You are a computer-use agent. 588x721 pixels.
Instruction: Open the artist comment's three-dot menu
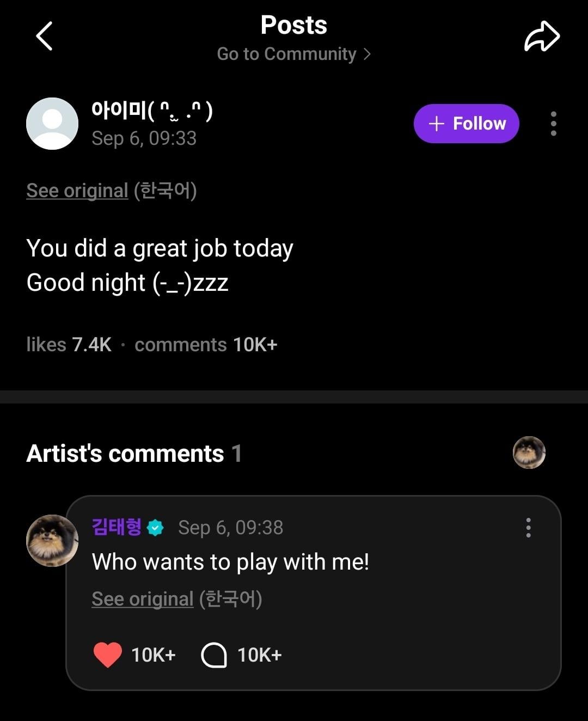(x=528, y=528)
